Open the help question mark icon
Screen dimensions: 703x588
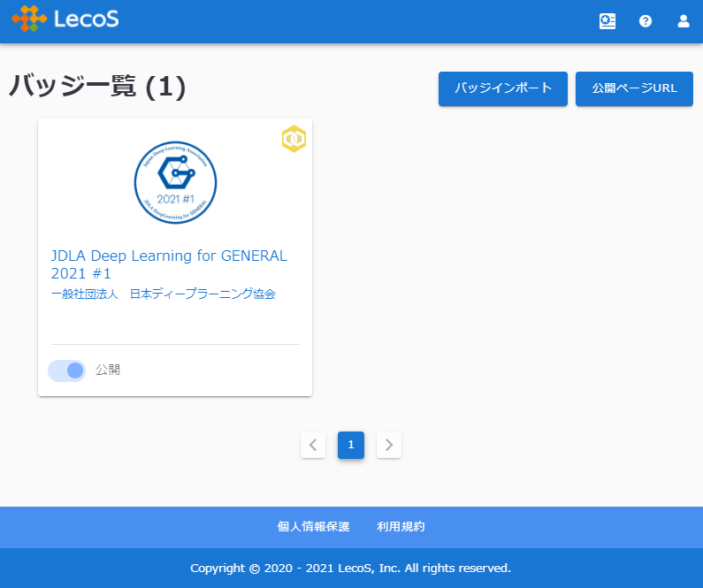tap(646, 21)
